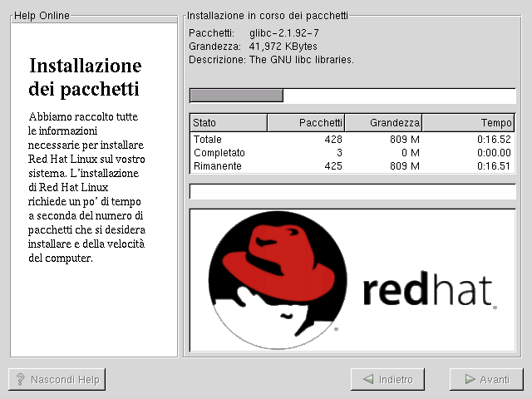Click the "Installazione dei pacchetti" help heading
Image resolution: width=532 pixels, height=399 pixels.
85,76
